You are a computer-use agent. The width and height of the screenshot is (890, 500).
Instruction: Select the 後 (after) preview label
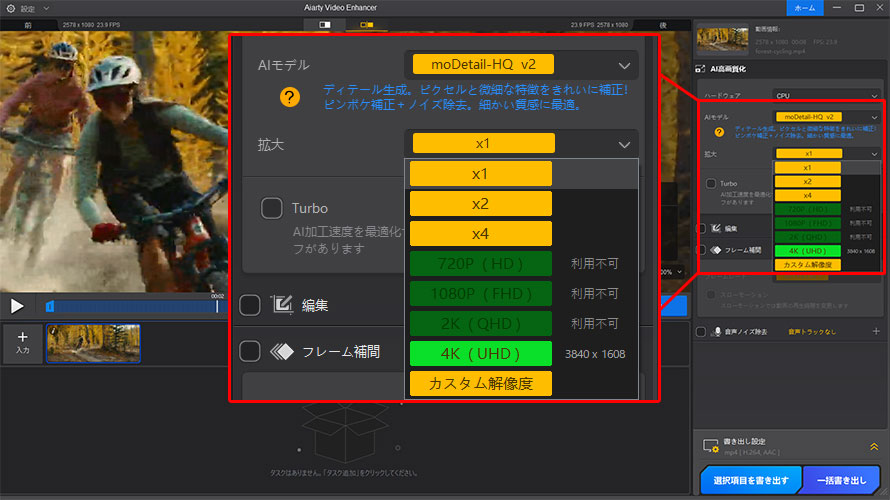coord(662,25)
